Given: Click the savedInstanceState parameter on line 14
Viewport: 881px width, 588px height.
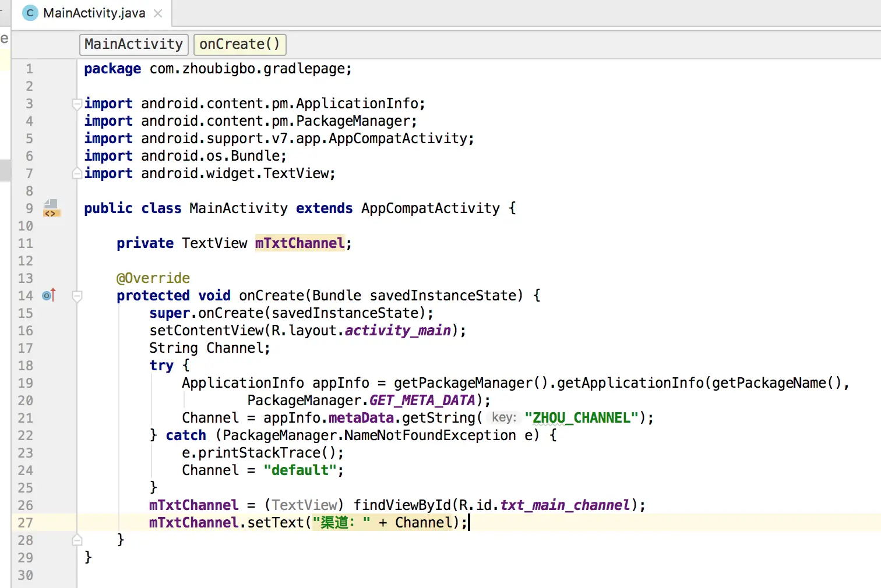Looking at the screenshot, I should pyautogui.click(x=442, y=296).
